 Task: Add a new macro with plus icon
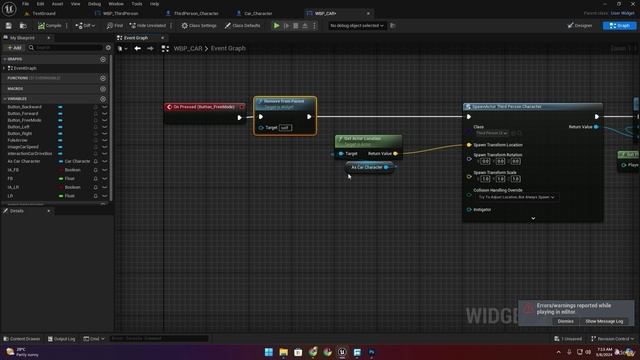tap(103, 89)
